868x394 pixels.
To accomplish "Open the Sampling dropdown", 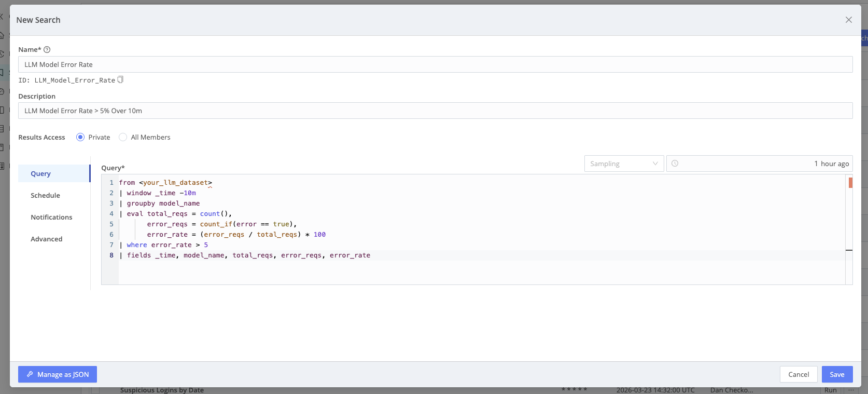I will pyautogui.click(x=624, y=164).
